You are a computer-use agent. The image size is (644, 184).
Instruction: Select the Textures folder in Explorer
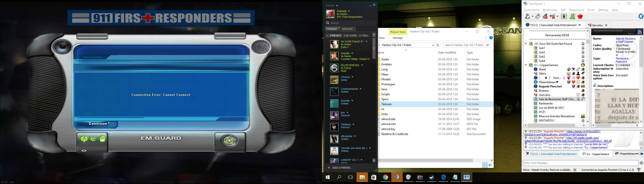coord(435,104)
